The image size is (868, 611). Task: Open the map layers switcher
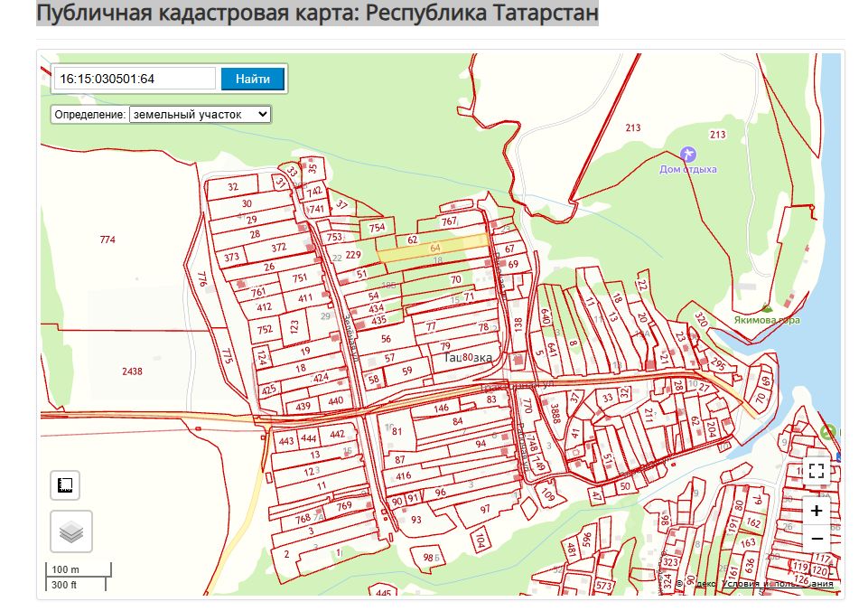tap(71, 531)
